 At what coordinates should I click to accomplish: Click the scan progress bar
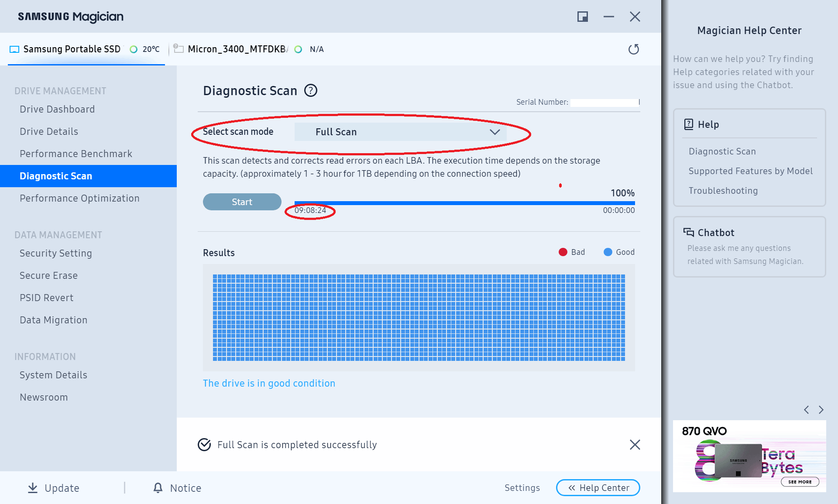pos(464,203)
